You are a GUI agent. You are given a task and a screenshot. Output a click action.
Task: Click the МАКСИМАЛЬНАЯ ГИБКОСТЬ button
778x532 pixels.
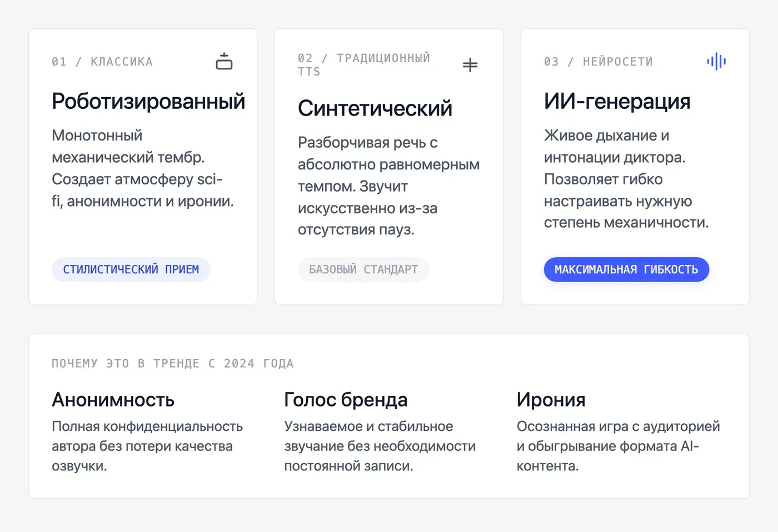pos(626,269)
